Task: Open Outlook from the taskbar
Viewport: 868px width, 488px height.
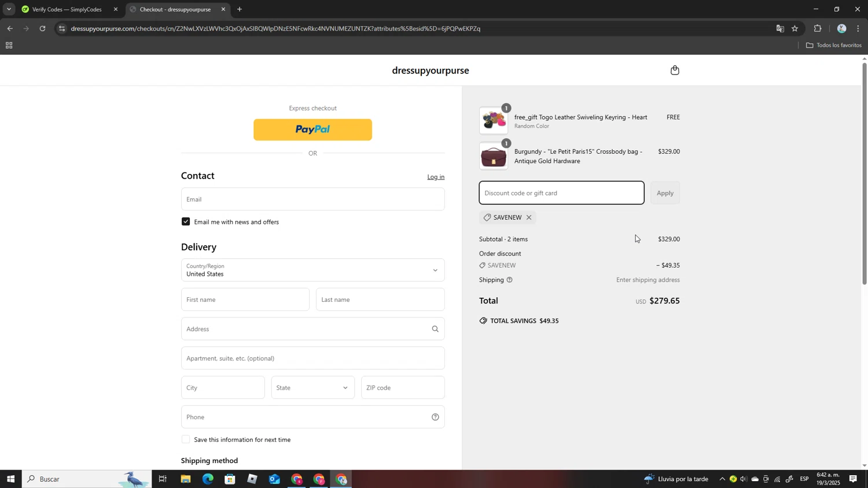Action: point(274,479)
